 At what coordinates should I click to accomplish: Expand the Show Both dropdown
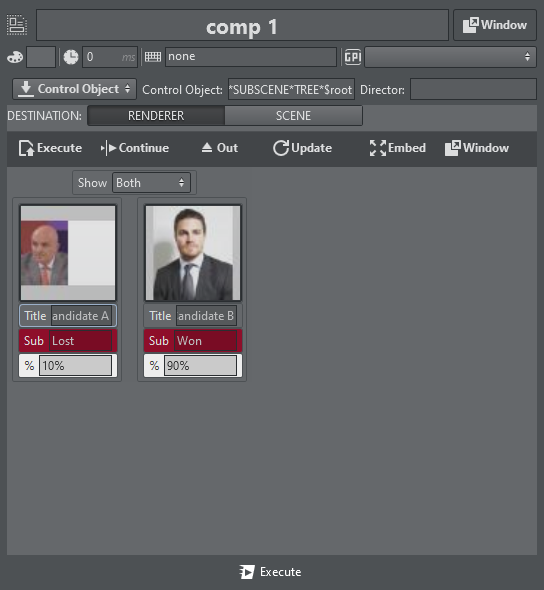pyautogui.click(x=151, y=183)
